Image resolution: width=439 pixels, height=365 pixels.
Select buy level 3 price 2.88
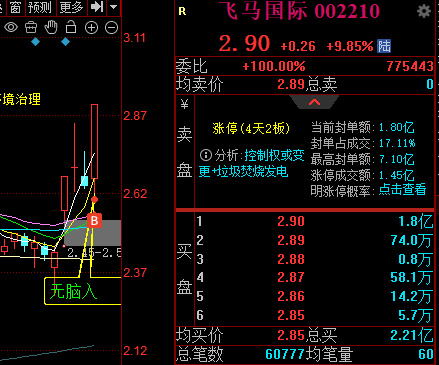(291, 259)
